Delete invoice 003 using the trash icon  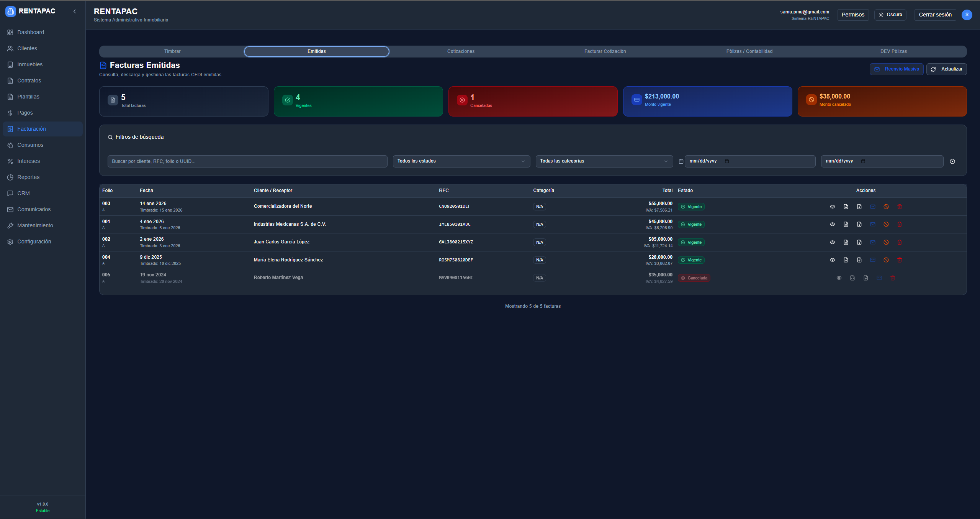(x=899, y=207)
